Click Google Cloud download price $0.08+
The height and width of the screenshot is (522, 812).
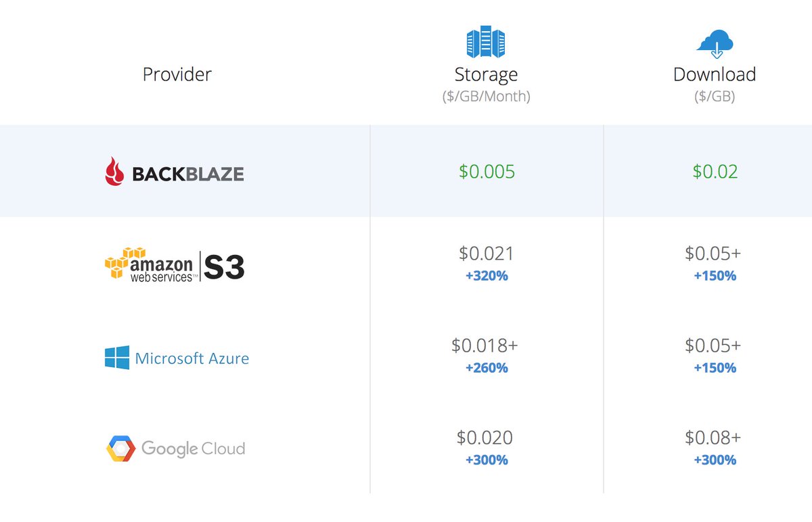pos(713,437)
